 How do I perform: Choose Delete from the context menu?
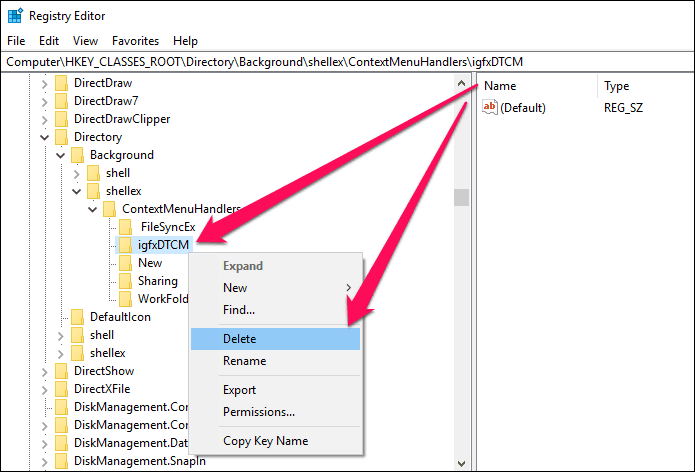pos(275,339)
